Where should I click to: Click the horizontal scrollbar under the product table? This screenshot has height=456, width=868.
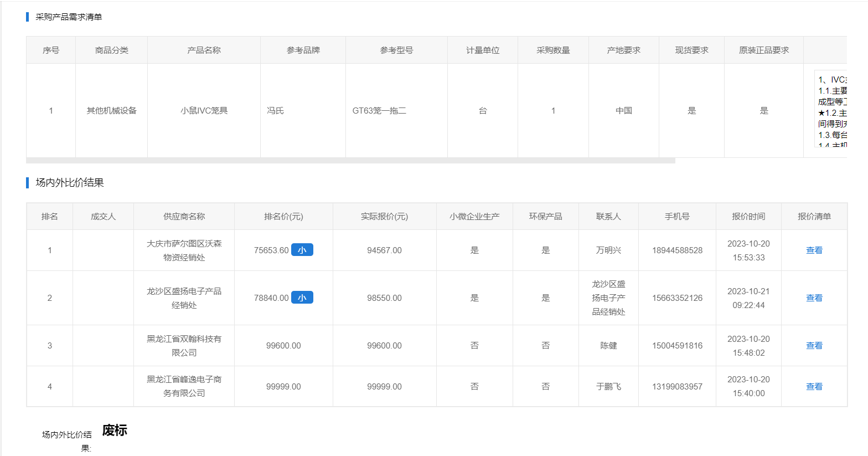click(350, 161)
